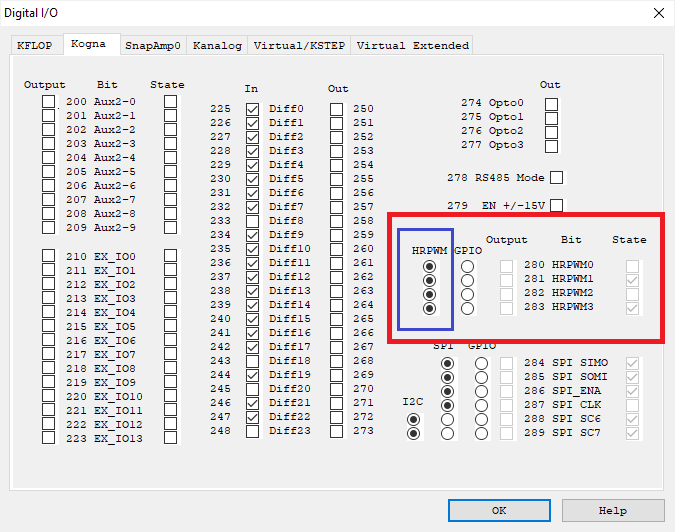
Task: Select GPIO radio for 280 HRPWM0
Action: pos(467,267)
